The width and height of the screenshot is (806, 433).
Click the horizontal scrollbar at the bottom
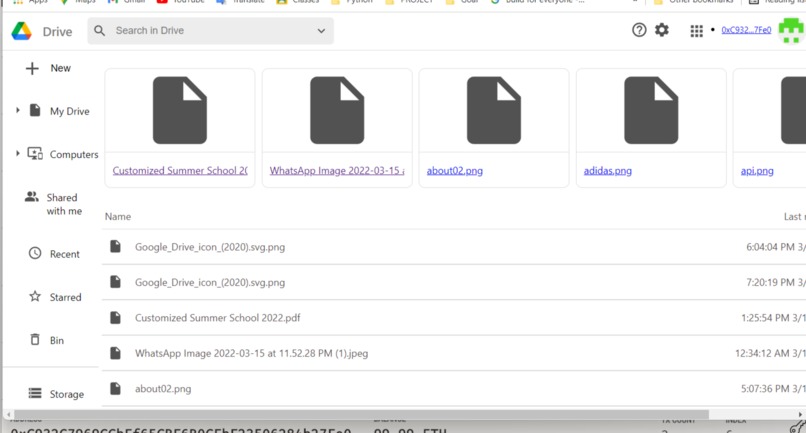tap(361, 414)
